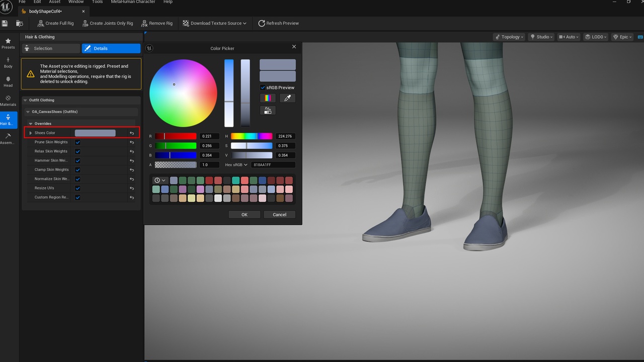Open the Asset menu

54,2
